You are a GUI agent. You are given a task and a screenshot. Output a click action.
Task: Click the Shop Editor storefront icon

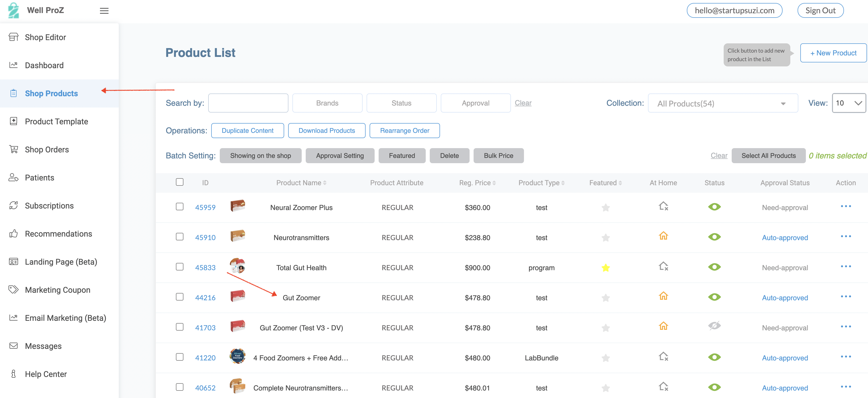[14, 37]
